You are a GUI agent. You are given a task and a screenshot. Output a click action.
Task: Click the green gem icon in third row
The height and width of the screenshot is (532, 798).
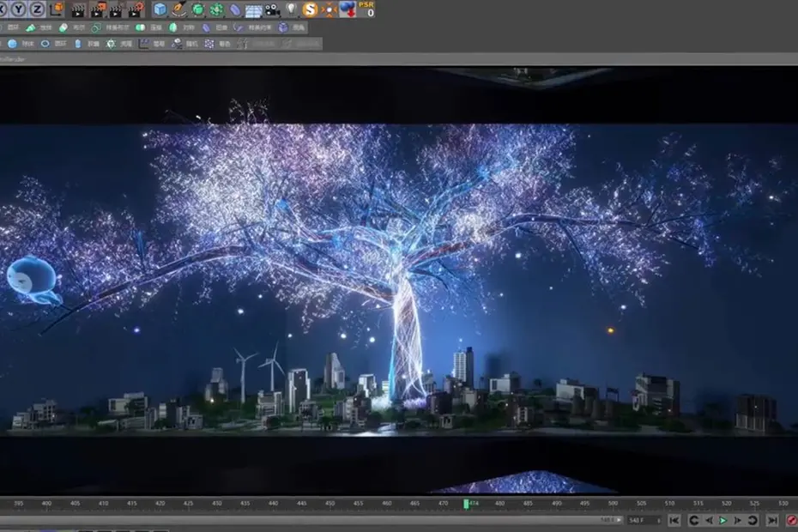[111, 44]
